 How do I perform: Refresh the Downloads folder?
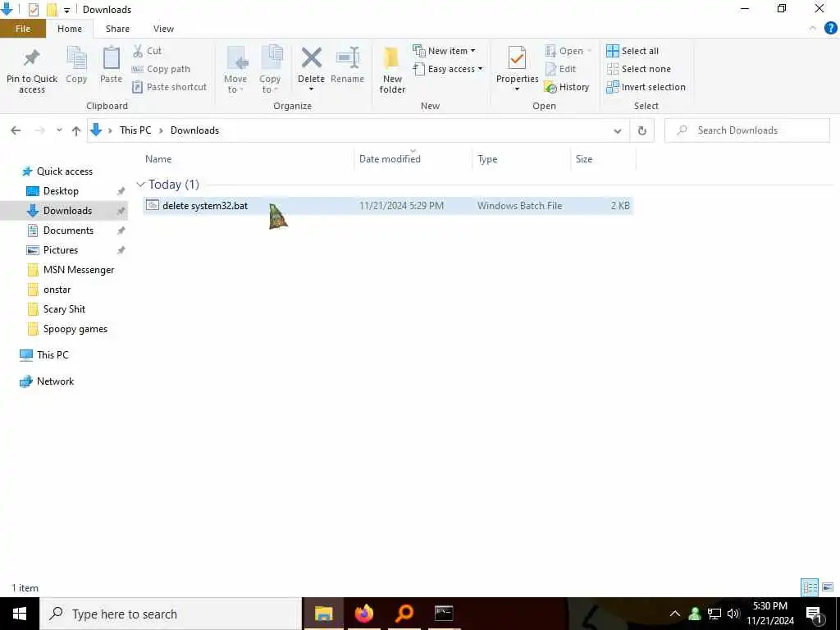(641, 130)
